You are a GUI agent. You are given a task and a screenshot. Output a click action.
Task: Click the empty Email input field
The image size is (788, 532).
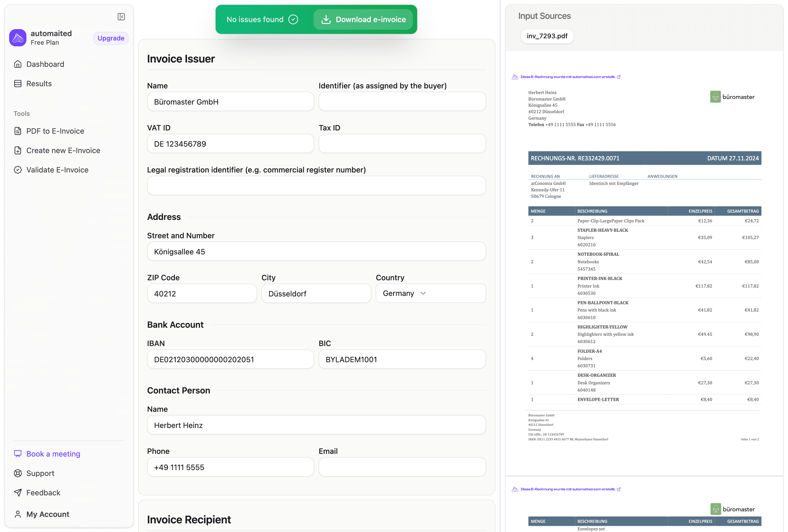tap(402, 467)
